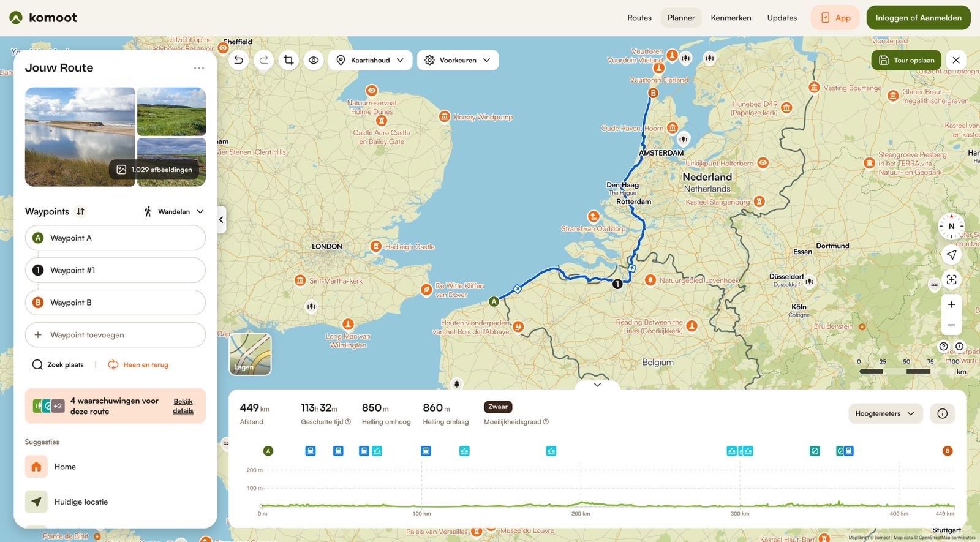Image resolution: width=980 pixels, height=542 pixels.
Task: Select the crop route tool
Action: pyautogui.click(x=288, y=60)
